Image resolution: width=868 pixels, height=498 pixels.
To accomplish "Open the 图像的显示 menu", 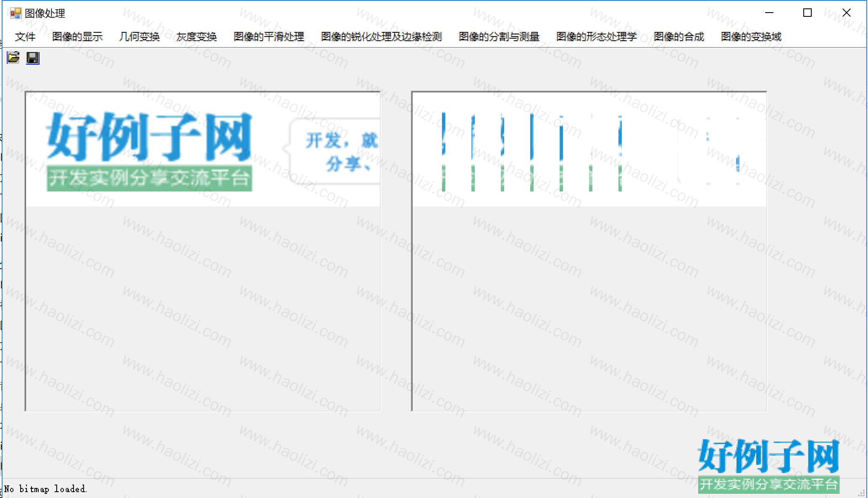I will coord(77,37).
